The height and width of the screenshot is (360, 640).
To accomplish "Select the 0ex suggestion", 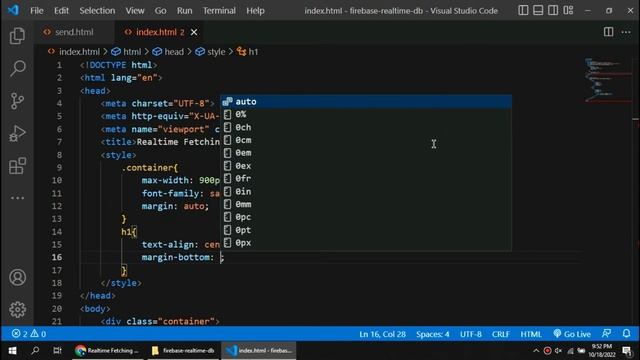I will (366, 166).
